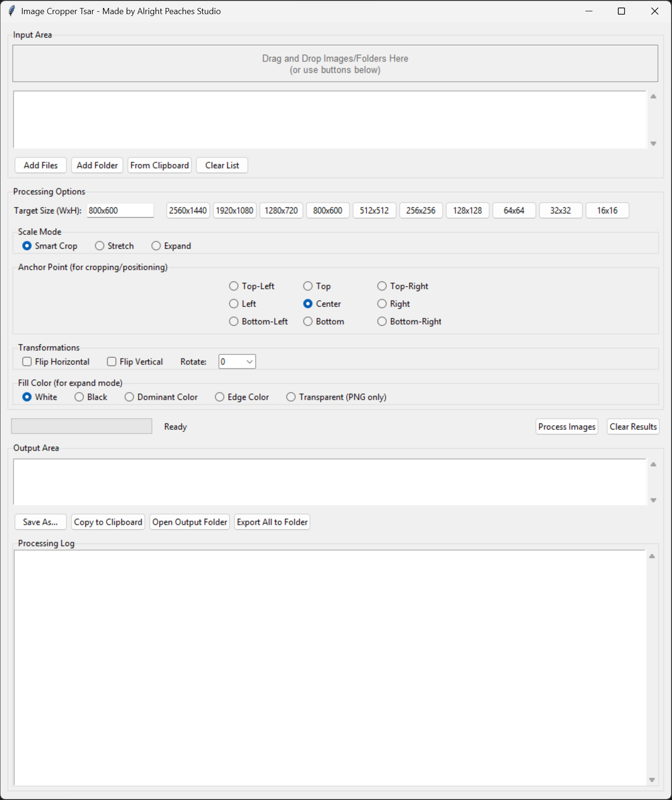Toggle Flip Vertical transformation
The height and width of the screenshot is (800, 672).
tap(112, 362)
